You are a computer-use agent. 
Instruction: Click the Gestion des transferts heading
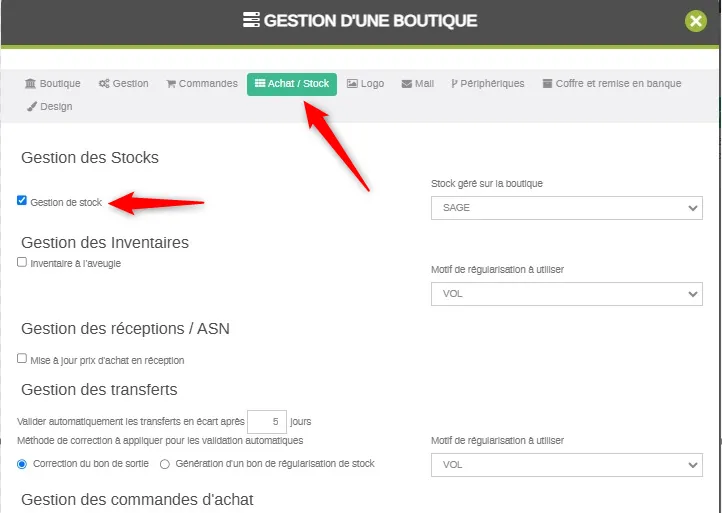coord(99,390)
